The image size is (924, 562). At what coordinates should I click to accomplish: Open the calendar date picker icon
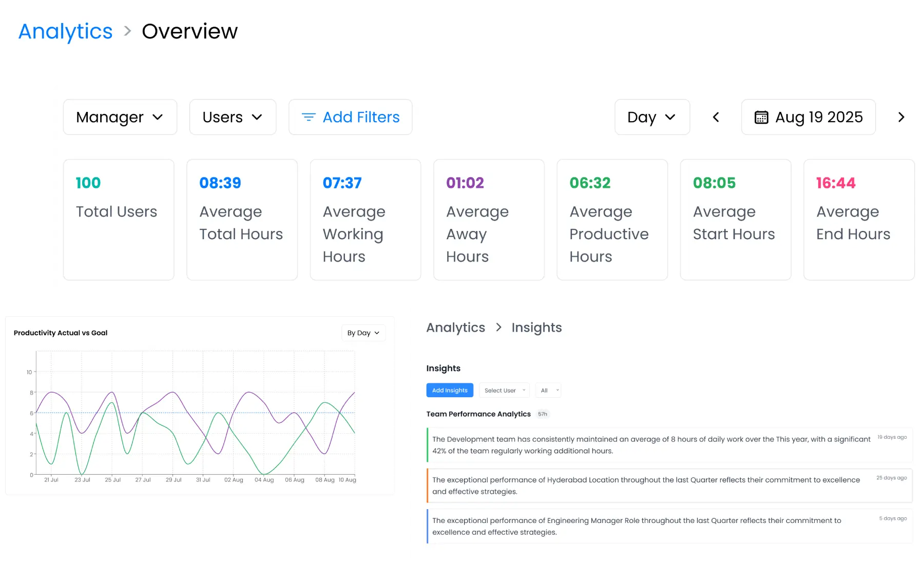point(762,117)
